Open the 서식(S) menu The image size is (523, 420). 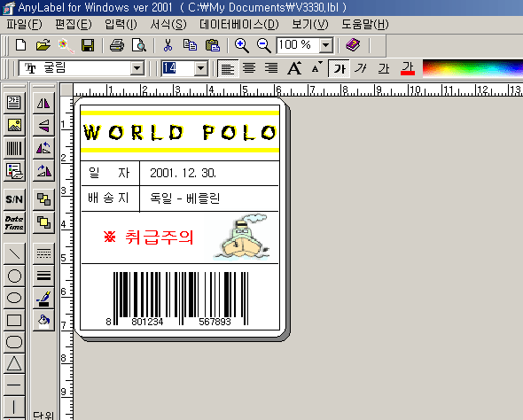point(168,24)
